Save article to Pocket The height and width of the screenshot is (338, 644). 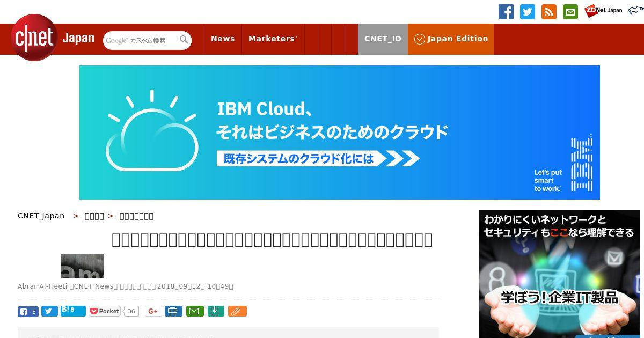(105, 311)
